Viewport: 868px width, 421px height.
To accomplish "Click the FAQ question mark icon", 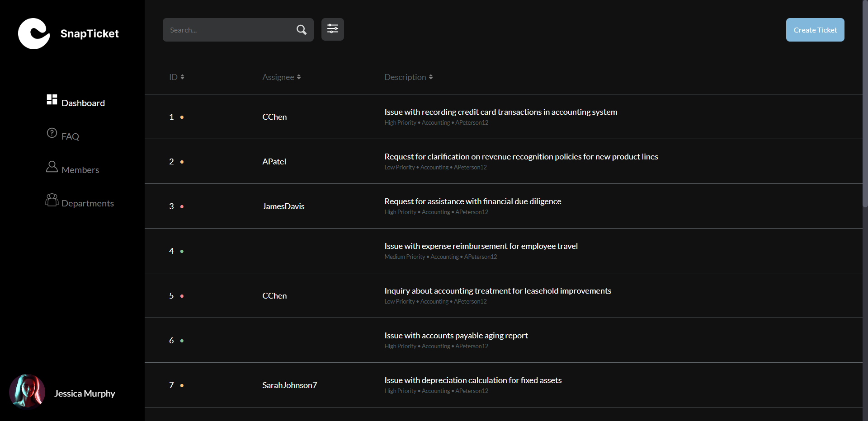I will pos(52,133).
